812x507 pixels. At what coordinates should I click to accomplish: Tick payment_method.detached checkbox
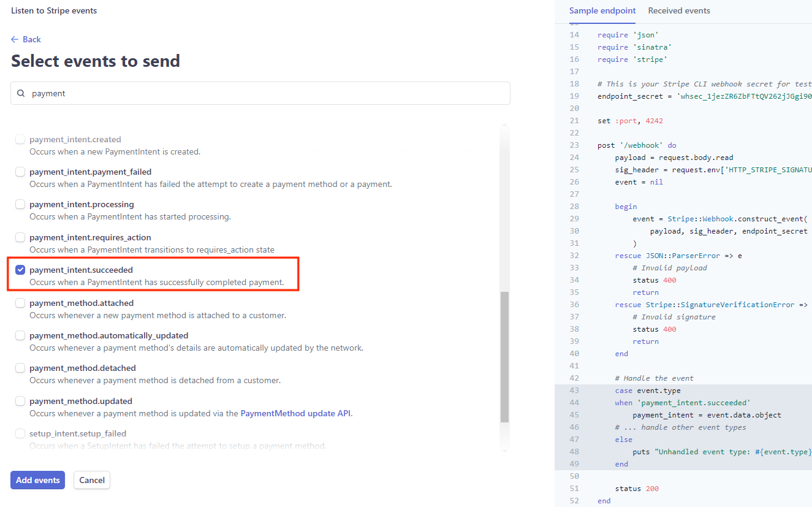[x=20, y=368]
